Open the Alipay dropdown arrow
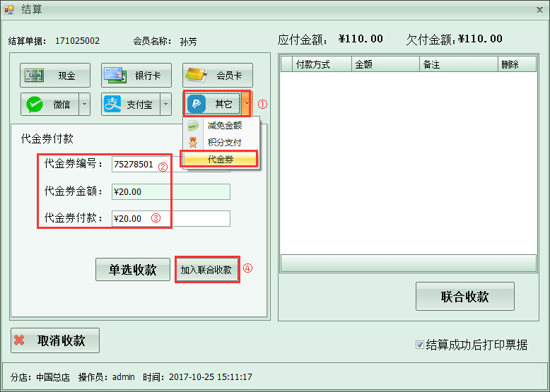Viewport: 550px width, 392px height. coord(165,105)
